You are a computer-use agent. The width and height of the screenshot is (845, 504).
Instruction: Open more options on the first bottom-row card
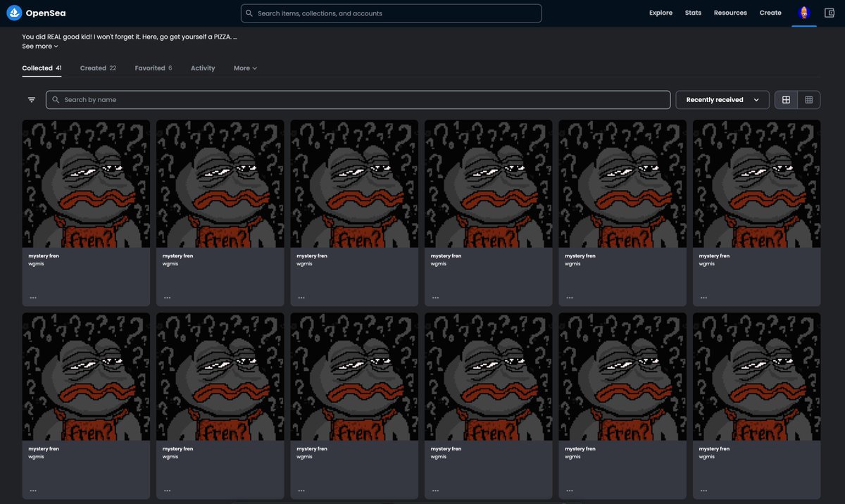point(33,490)
